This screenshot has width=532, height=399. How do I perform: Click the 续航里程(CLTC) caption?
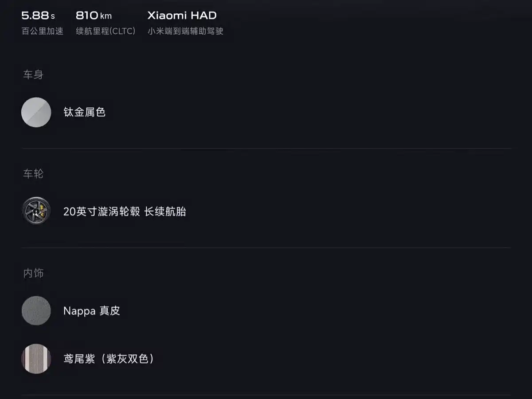coord(106,31)
